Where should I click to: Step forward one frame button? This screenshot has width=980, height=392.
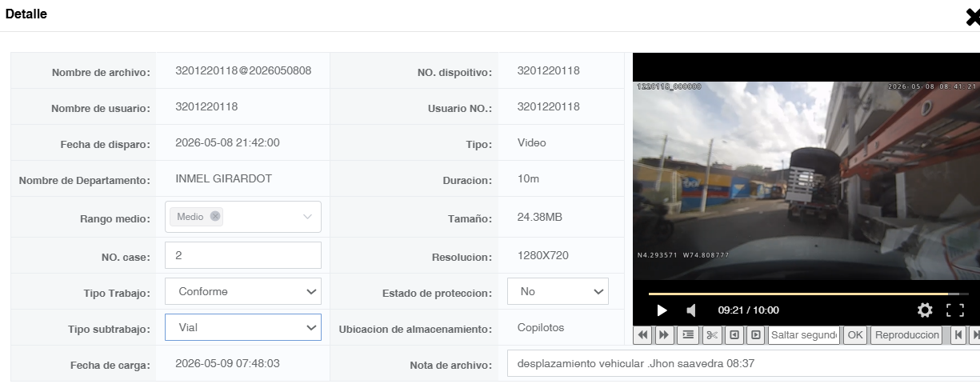[x=755, y=335]
